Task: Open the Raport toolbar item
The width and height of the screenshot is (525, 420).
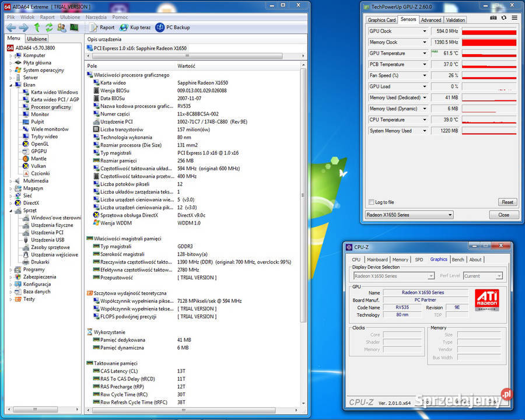Action: point(102,27)
